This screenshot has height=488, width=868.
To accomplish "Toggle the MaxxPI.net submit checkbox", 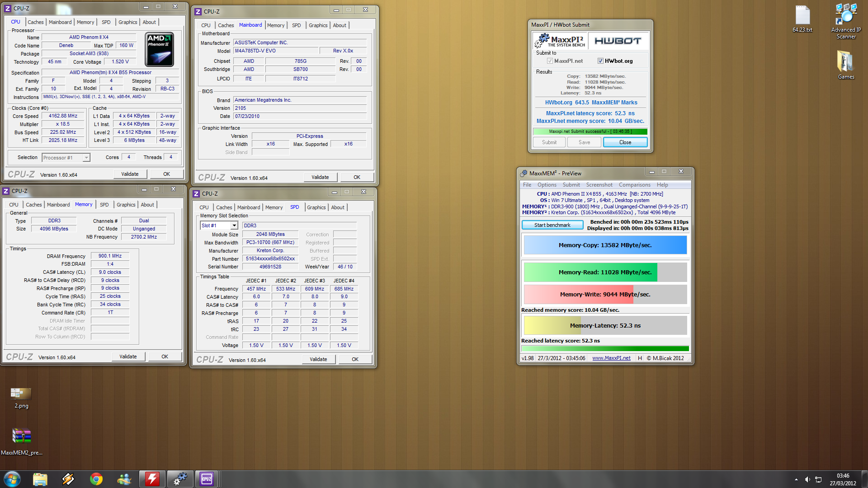I will (550, 61).
